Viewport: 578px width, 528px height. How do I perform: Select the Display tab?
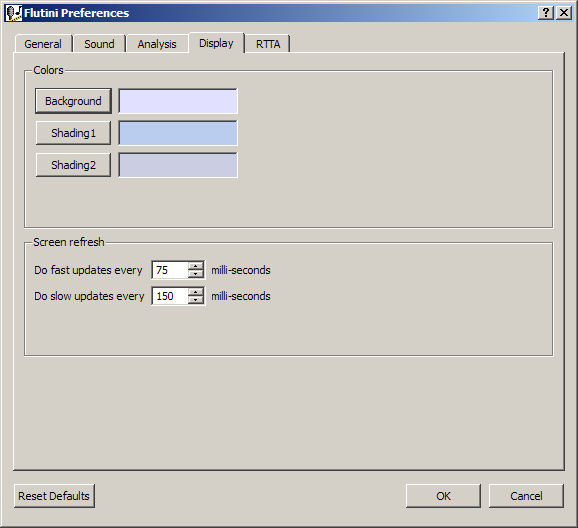click(216, 43)
